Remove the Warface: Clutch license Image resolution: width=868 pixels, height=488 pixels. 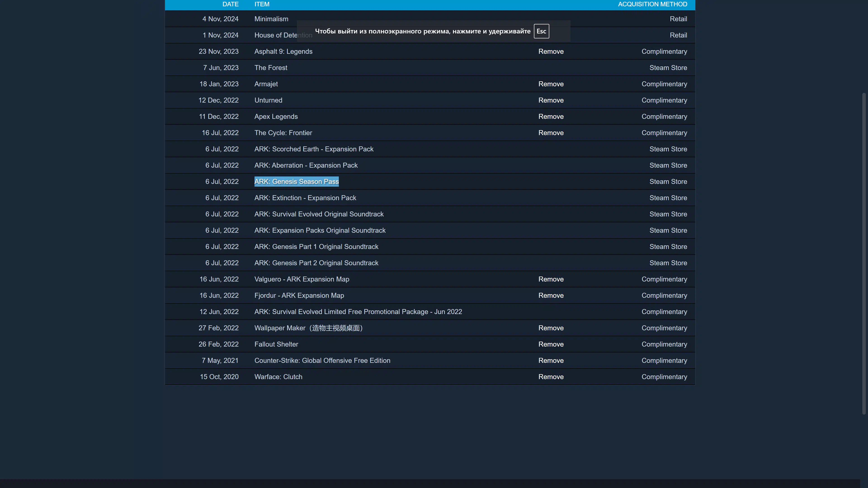pyautogui.click(x=551, y=377)
